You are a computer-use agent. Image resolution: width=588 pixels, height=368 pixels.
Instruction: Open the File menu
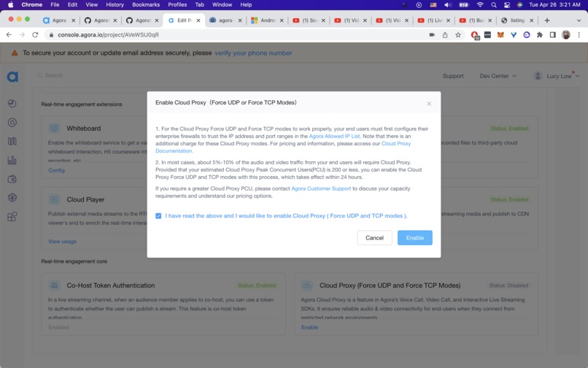(55, 5)
